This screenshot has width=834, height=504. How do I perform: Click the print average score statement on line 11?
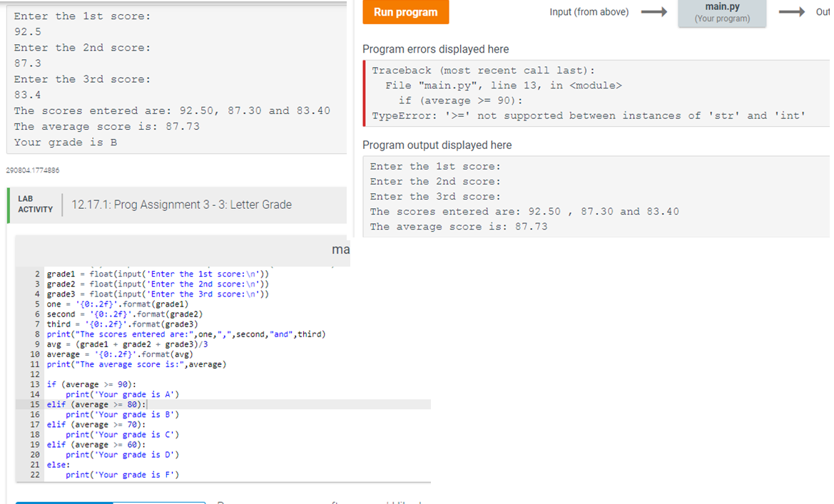coord(136,365)
